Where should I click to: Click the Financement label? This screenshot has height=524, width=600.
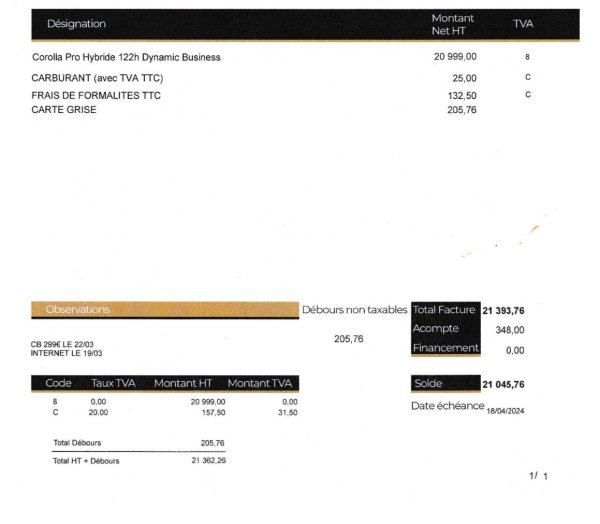pyautogui.click(x=445, y=348)
